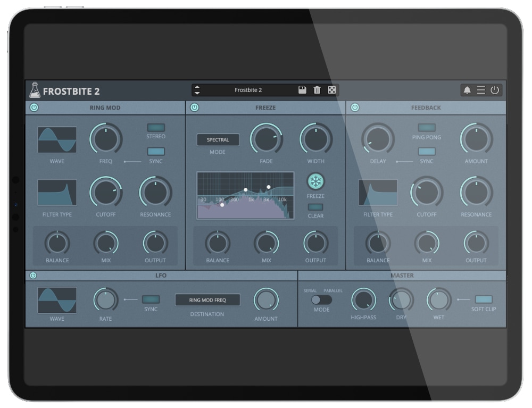
Task: Click the Master Dry knob
Action: (x=401, y=300)
